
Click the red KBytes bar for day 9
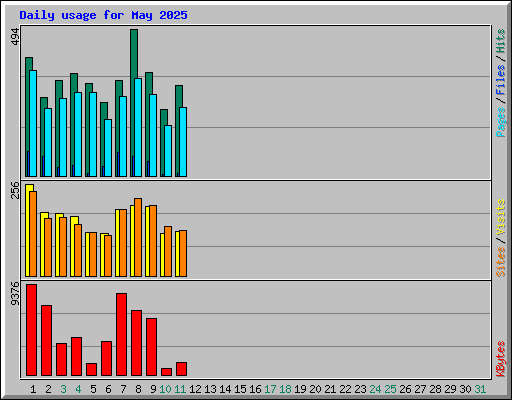click(151, 347)
